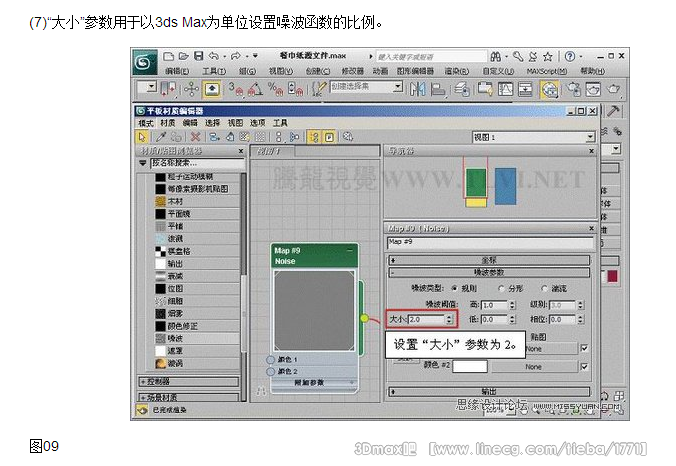
Task: Toggle the checkbox beside color #2 map
Action: [585, 366]
